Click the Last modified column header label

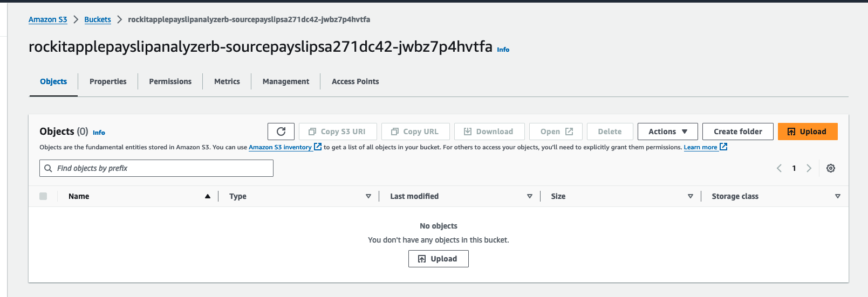(414, 196)
